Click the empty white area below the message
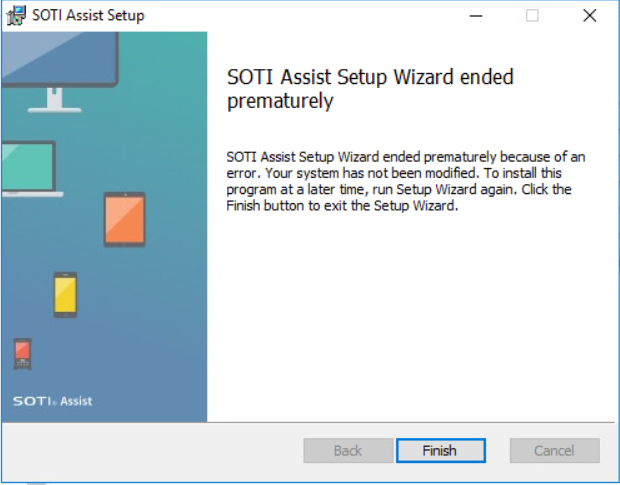620x485 pixels. pos(411,316)
